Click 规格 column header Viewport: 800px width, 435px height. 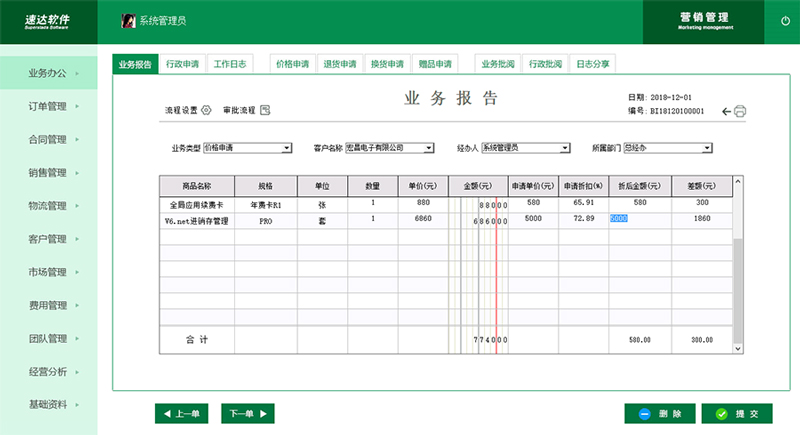265,186
